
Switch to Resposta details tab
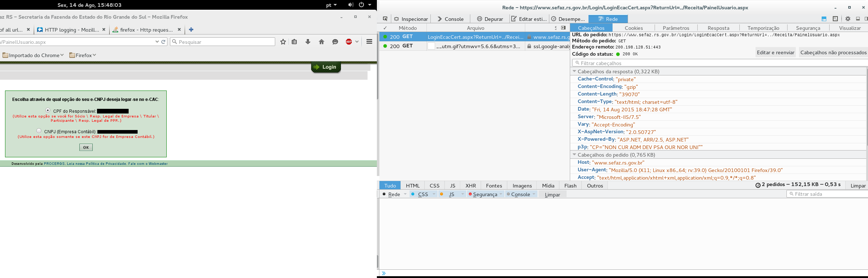pos(719,28)
